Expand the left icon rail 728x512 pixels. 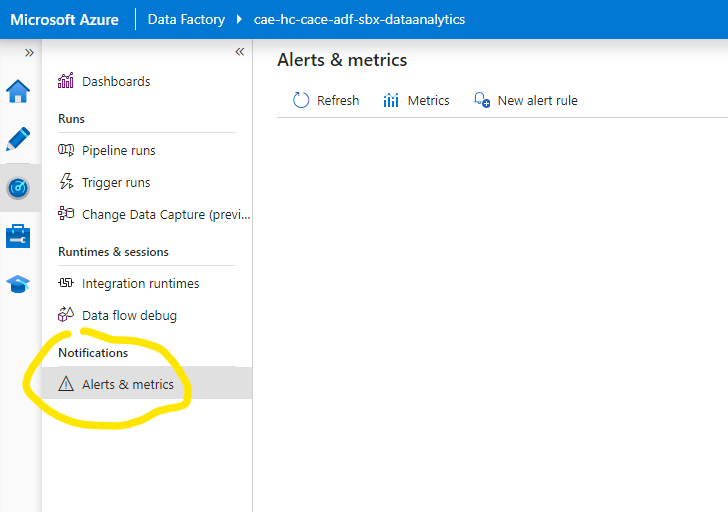tap(29, 52)
